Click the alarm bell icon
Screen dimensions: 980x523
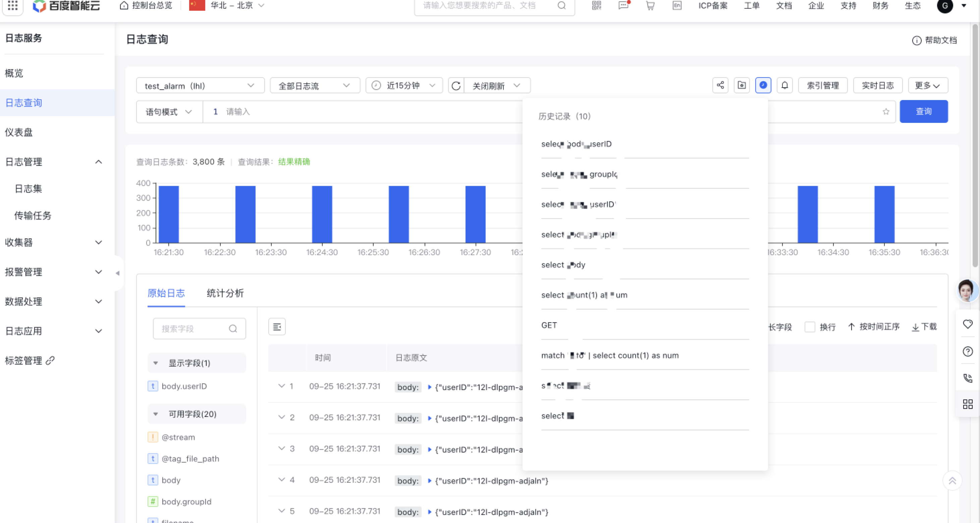(784, 85)
